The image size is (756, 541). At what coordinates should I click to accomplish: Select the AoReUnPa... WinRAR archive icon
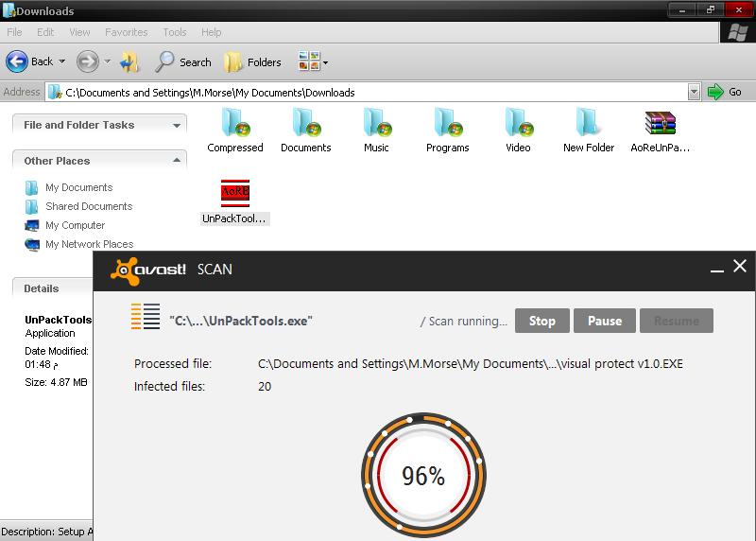pos(661,123)
